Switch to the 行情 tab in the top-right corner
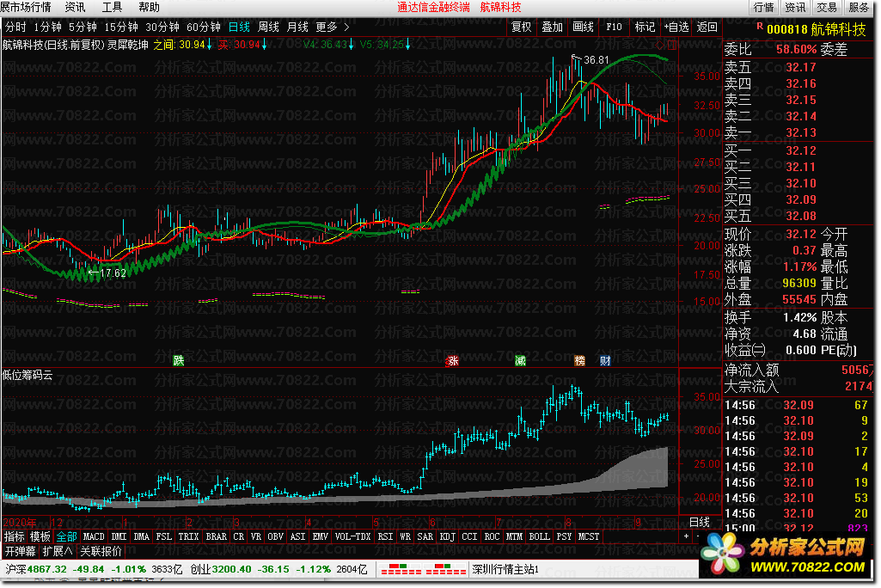The height and width of the screenshot is (588, 881). (x=763, y=8)
